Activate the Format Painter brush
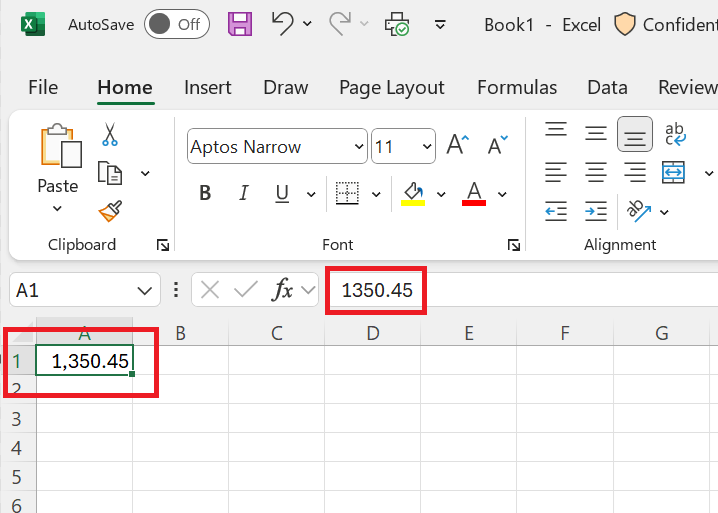The height and width of the screenshot is (513, 718). point(110,211)
